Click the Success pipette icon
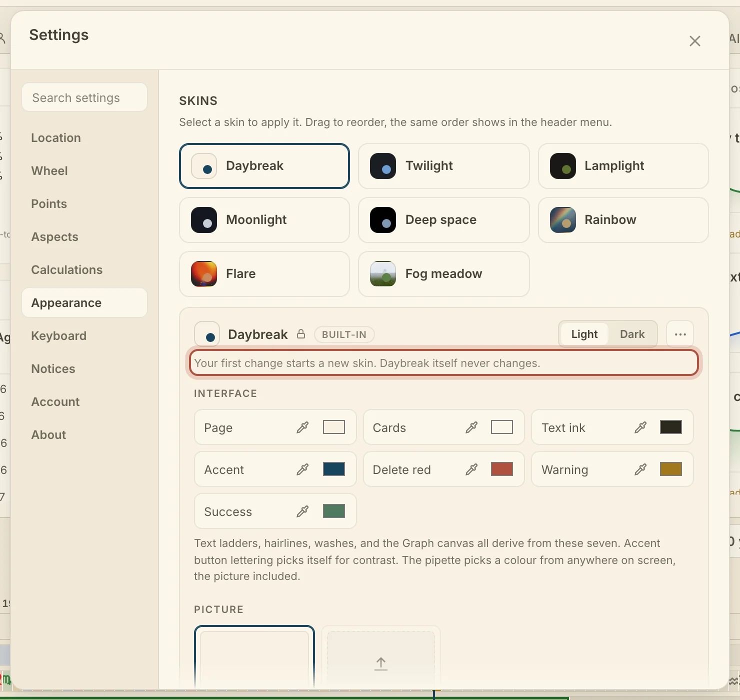This screenshot has height=700, width=740. point(302,511)
